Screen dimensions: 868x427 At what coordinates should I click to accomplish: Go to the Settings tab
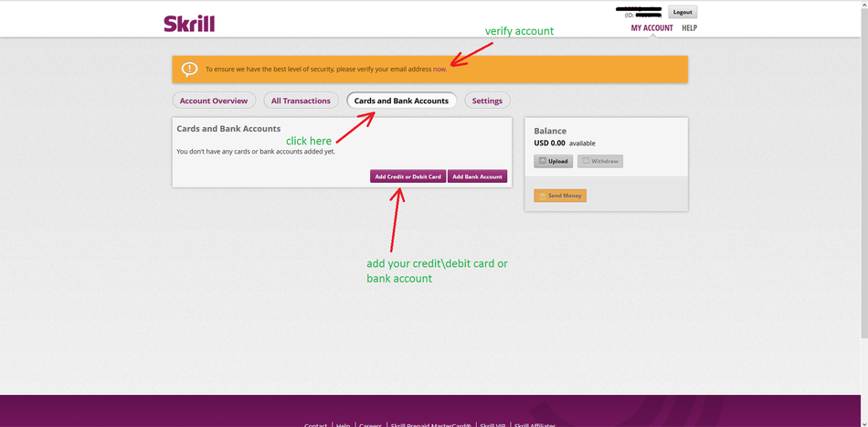tap(487, 101)
